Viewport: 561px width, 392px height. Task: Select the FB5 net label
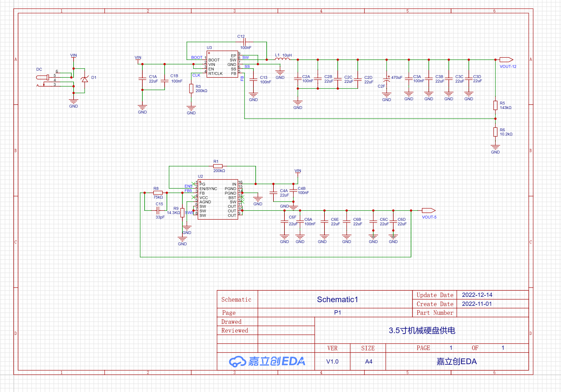pos(188,191)
